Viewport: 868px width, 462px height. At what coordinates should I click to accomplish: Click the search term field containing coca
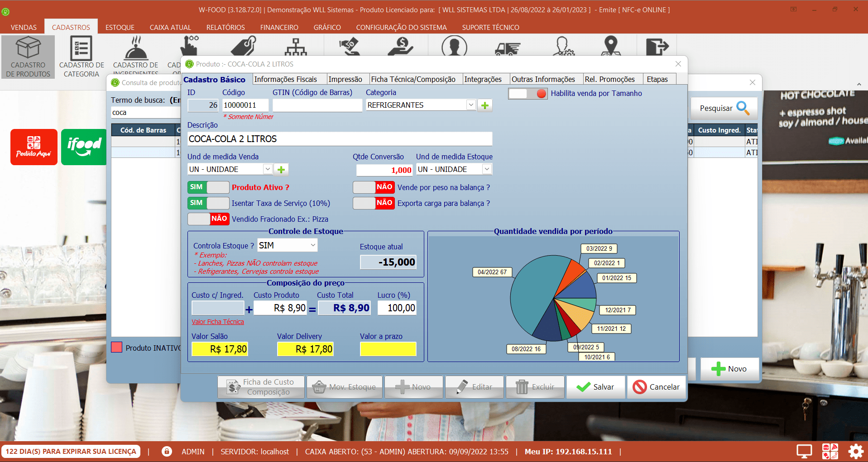pyautogui.click(x=146, y=113)
